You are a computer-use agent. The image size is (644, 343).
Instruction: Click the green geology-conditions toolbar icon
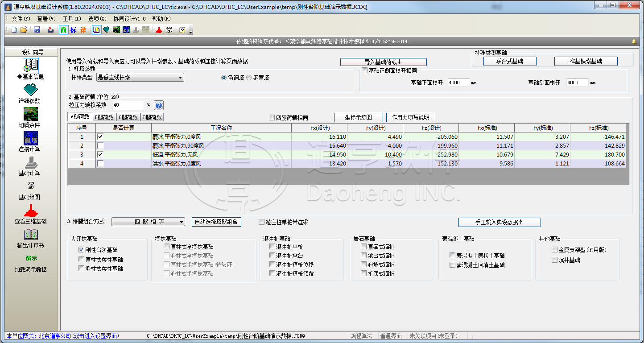(x=116, y=30)
